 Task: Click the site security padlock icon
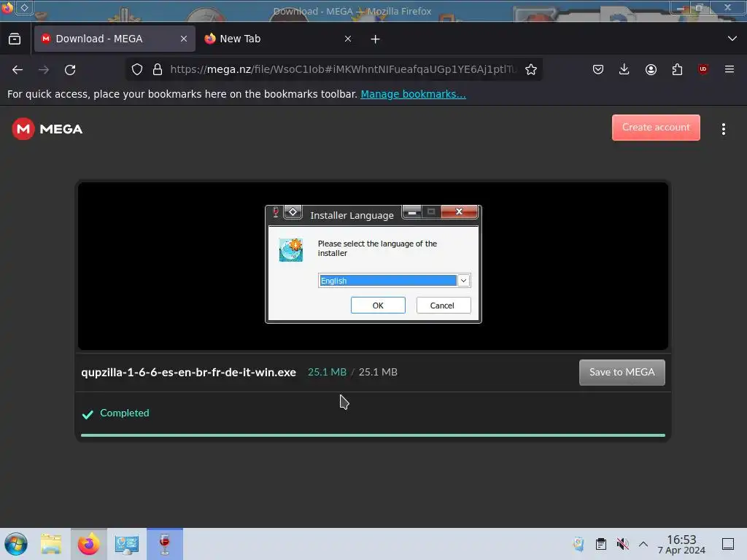click(158, 69)
